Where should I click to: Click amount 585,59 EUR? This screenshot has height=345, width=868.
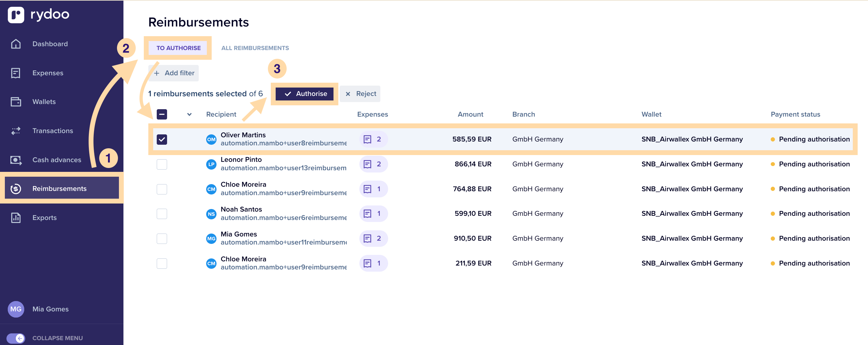pyautogui.click(x=472, y=139)
